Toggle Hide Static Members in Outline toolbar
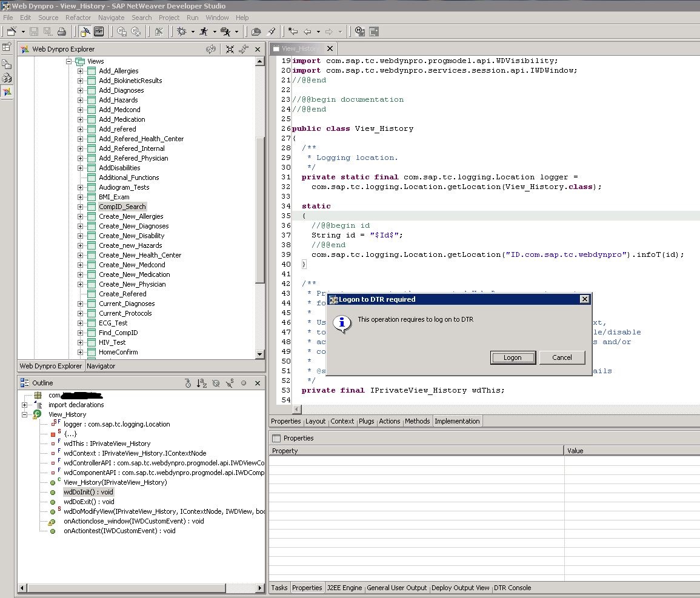Viewport: 700px width, 598px height. click(x=230, y=383)
